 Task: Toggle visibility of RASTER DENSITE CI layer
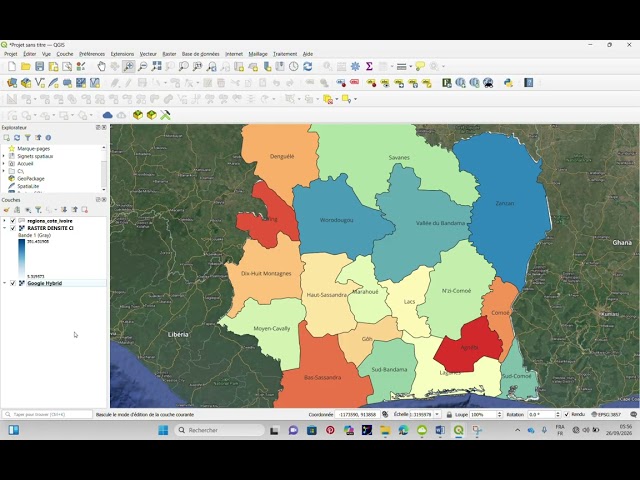coord(13,228)
